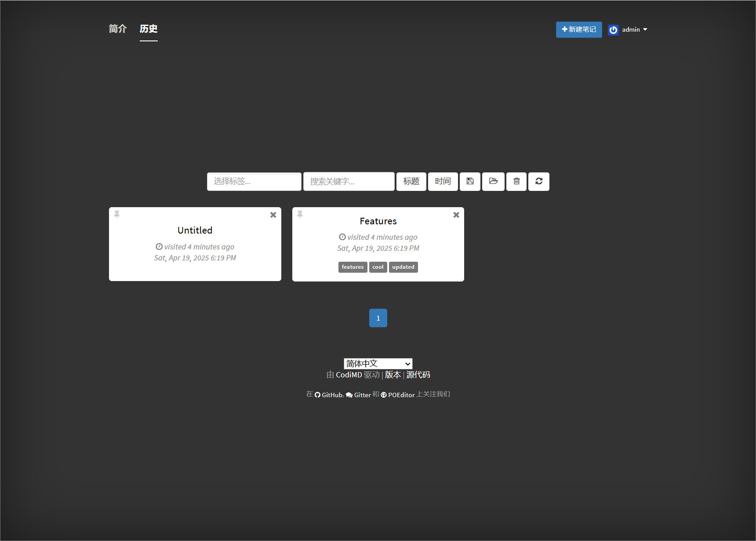Toggle sort by 标题 (title)
756x541 pixels.
point(411,181)
